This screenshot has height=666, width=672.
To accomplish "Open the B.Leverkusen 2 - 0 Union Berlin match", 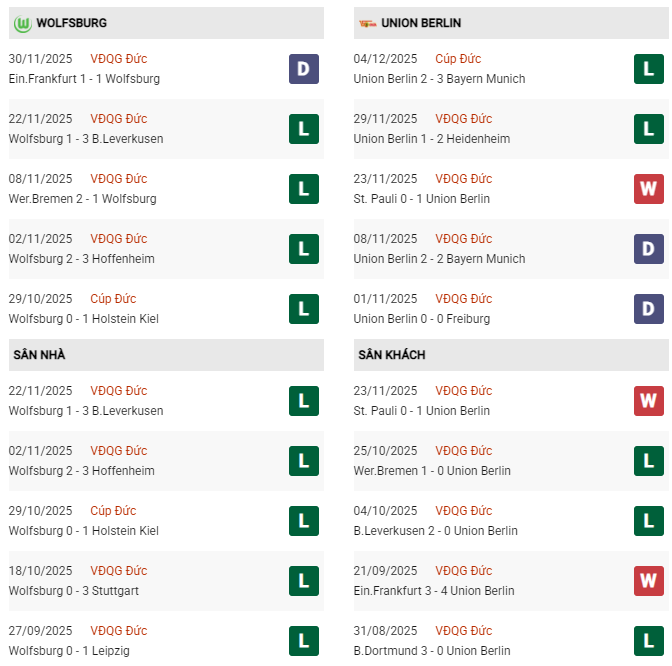I will pos(435,531).
